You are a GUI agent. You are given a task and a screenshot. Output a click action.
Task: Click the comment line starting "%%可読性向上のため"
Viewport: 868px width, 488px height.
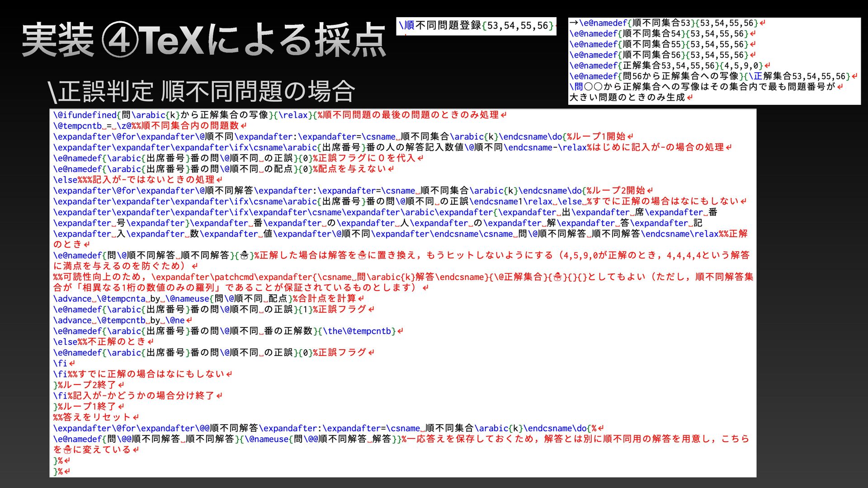click(x=403, y=277)
